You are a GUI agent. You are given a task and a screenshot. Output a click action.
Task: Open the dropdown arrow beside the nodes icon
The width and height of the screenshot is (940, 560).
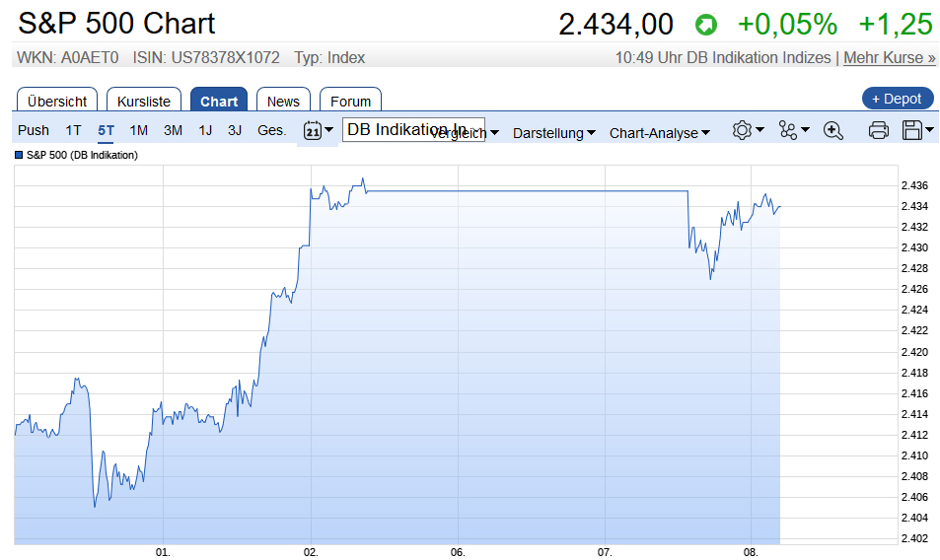[805, 129]
